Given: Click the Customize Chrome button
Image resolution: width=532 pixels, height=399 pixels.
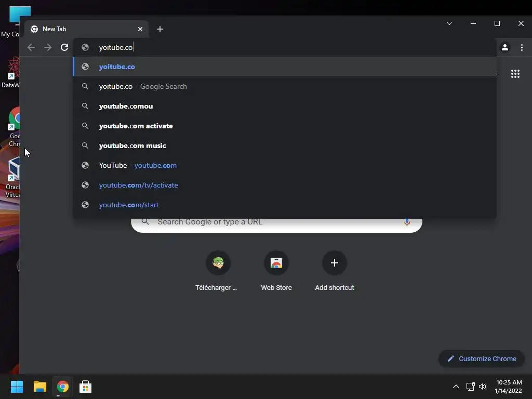Looking at the screenshot, I should [482, 358].
